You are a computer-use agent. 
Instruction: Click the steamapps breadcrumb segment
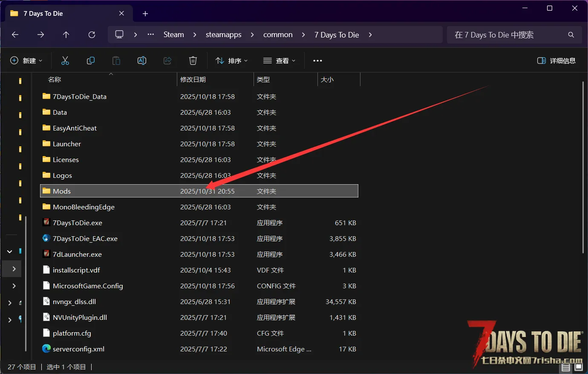click(x=223, y=35)
